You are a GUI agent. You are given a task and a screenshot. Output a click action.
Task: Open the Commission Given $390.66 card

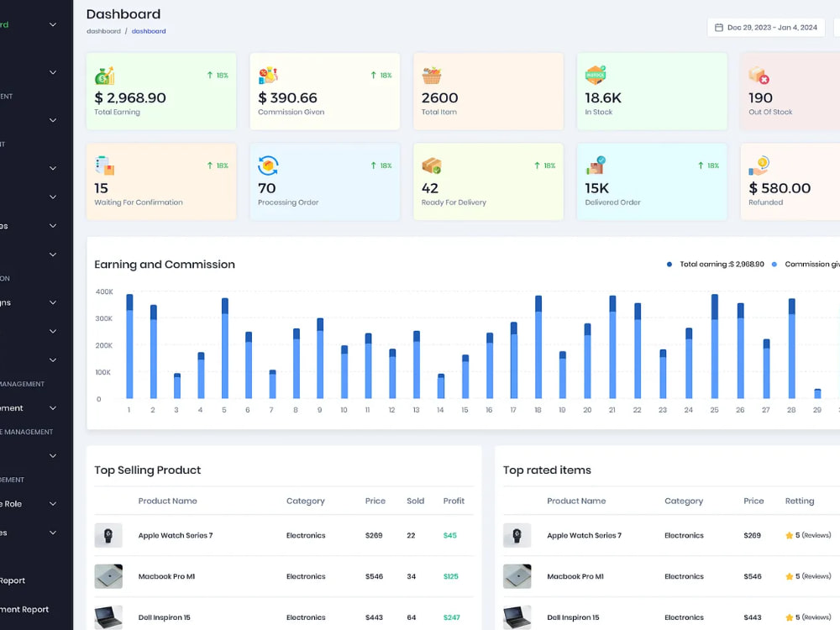coord(324,91)
